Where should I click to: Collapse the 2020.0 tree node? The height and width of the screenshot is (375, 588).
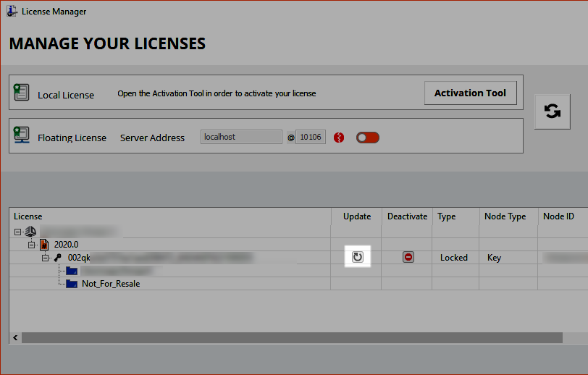[x=31, y=245]
